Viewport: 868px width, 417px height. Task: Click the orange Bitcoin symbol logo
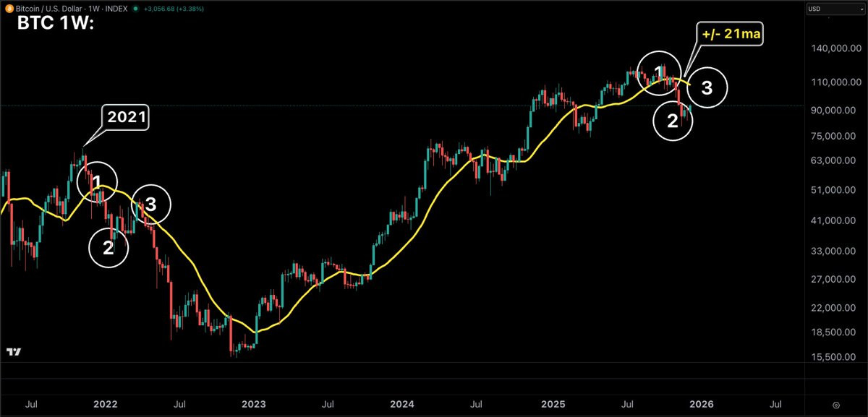point(9,9)
